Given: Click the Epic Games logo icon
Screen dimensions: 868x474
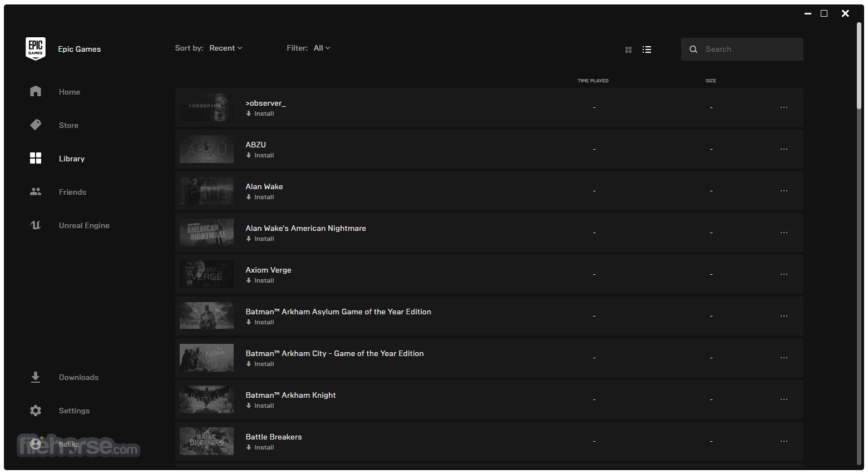Looking at the screenshot, I should 36,49.
